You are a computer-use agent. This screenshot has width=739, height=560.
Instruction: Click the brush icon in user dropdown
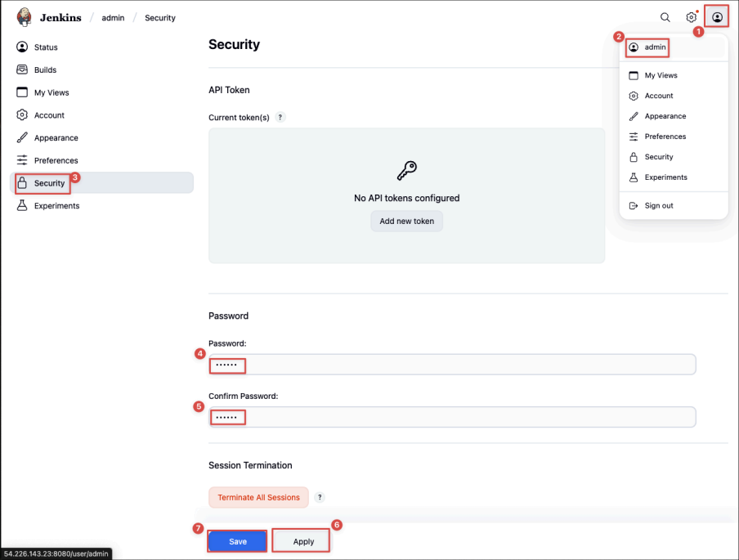[x=634, y=116]
